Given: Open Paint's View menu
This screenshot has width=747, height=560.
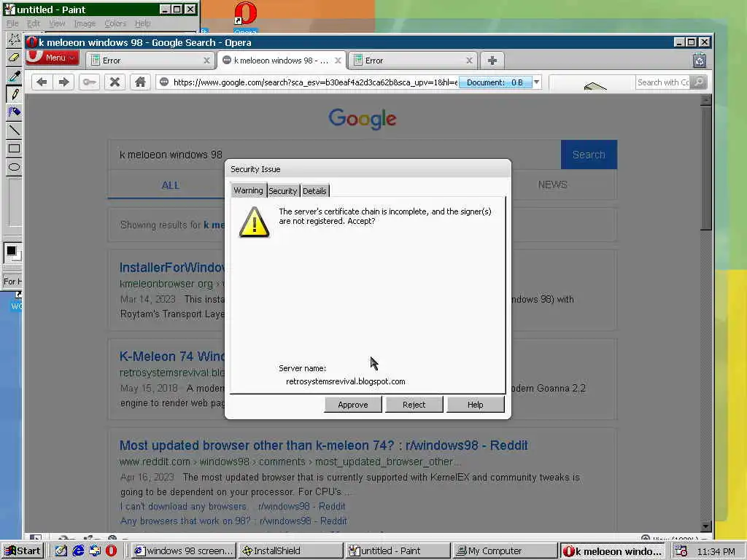Looking at the screenshot, I should coord(57,23).
